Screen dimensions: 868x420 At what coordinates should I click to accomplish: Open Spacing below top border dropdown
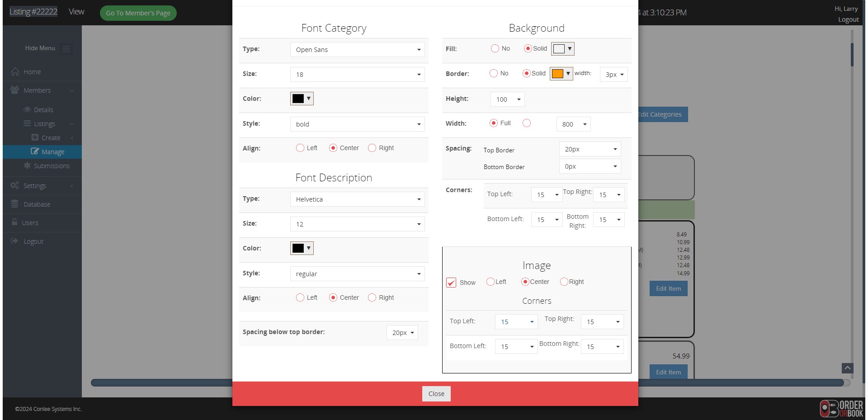(x=402, y=333)
